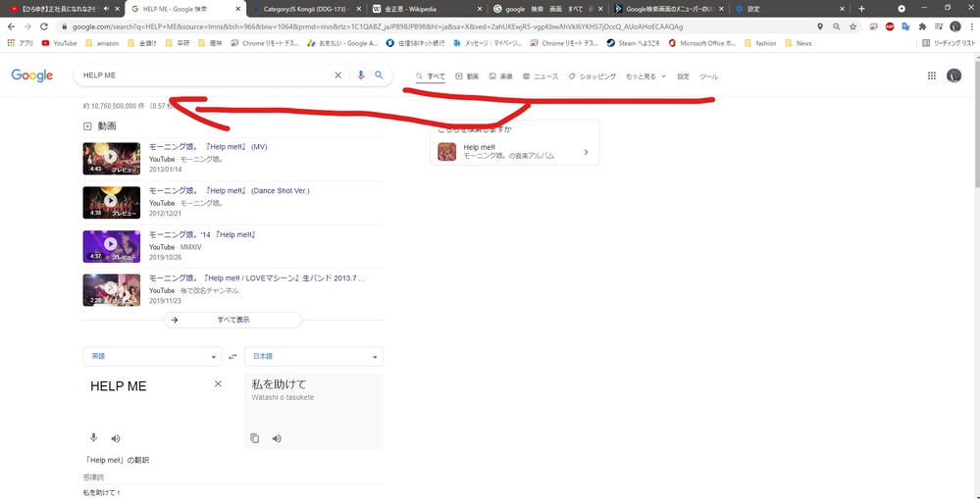Open モーニング娘。『Help me!!』(MV) link

(208, 147)
